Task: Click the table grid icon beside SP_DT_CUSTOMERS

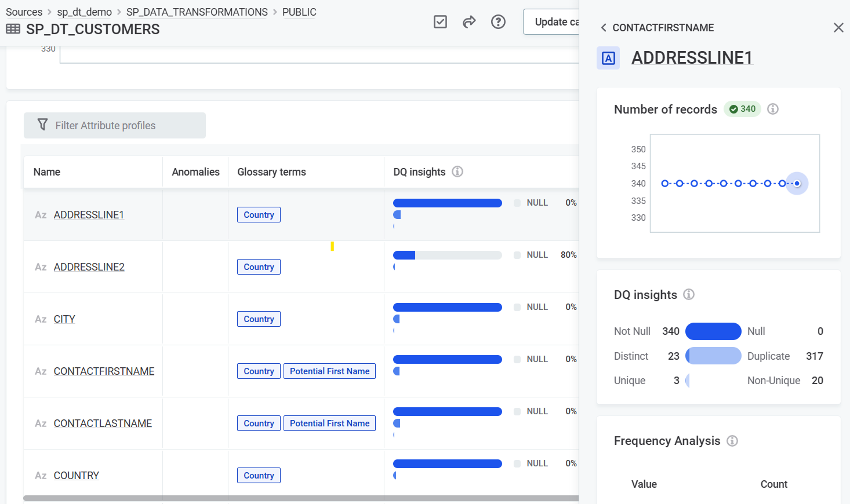Action: (x=13, y=29)
